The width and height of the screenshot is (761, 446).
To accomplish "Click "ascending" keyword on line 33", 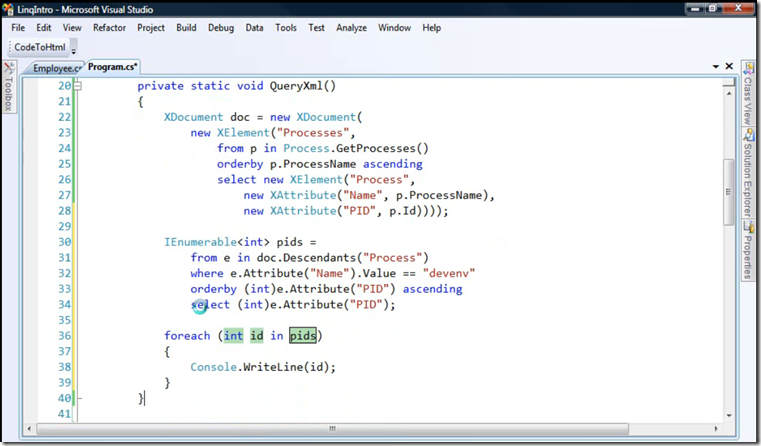I will pos(432,289).
